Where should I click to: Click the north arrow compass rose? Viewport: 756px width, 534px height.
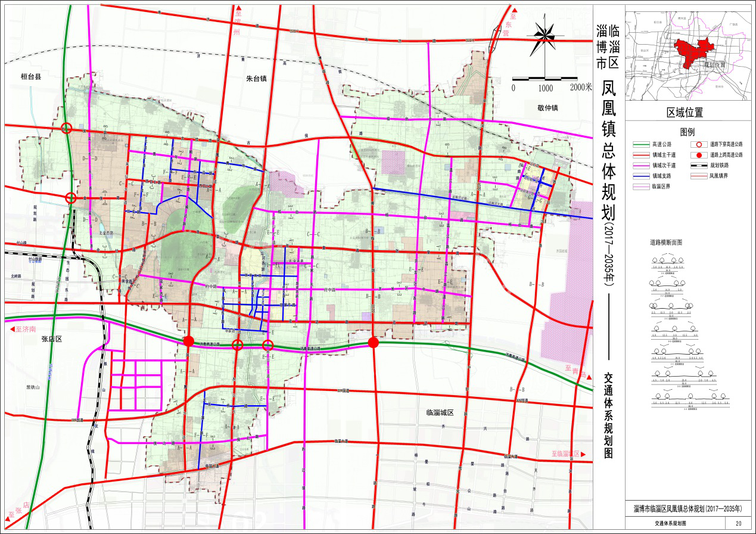pyautogui.click(x=544, y=36)
